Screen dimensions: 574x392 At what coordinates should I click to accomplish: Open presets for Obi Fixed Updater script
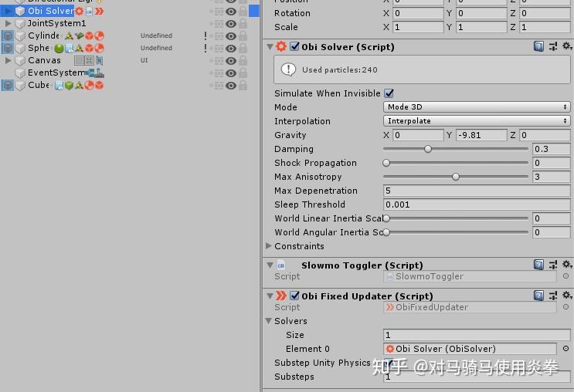click(553, 295)
